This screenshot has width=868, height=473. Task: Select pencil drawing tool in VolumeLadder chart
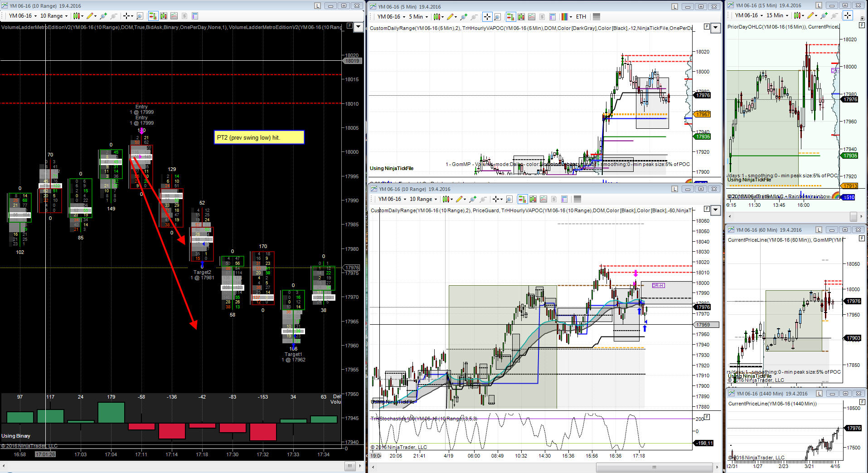click(91, 16)
